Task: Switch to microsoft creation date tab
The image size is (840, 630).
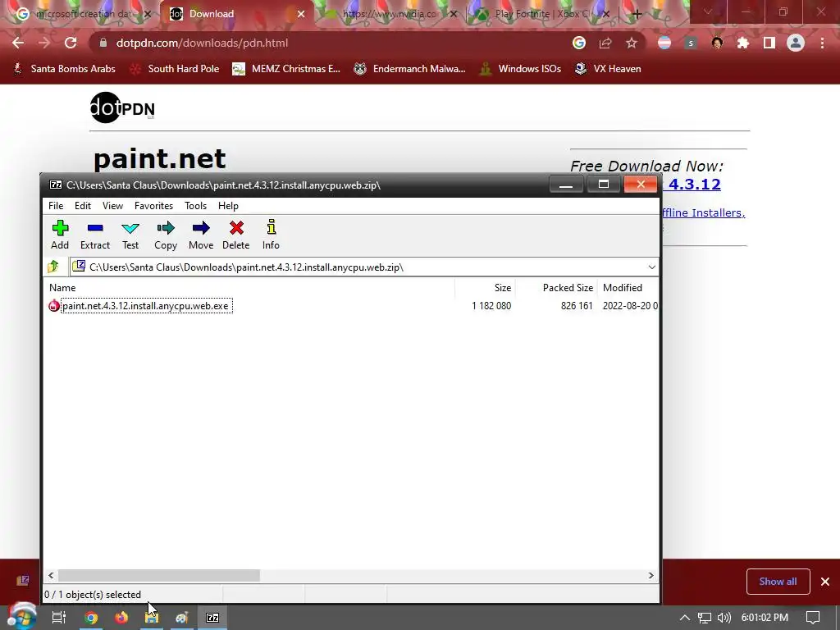Action: click(83, 14)
